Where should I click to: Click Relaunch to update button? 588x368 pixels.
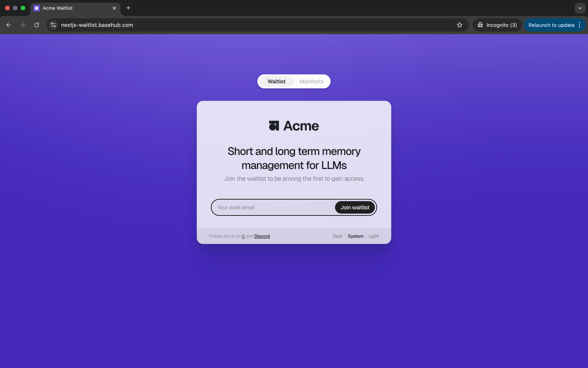click(551, 25)
